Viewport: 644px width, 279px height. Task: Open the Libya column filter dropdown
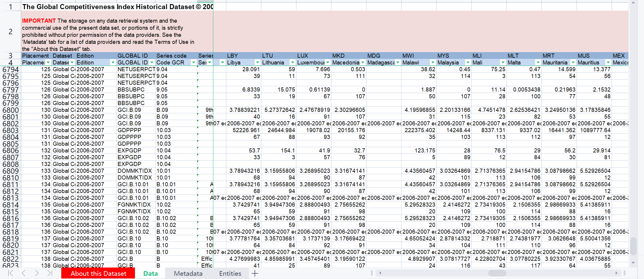point(257,62)
